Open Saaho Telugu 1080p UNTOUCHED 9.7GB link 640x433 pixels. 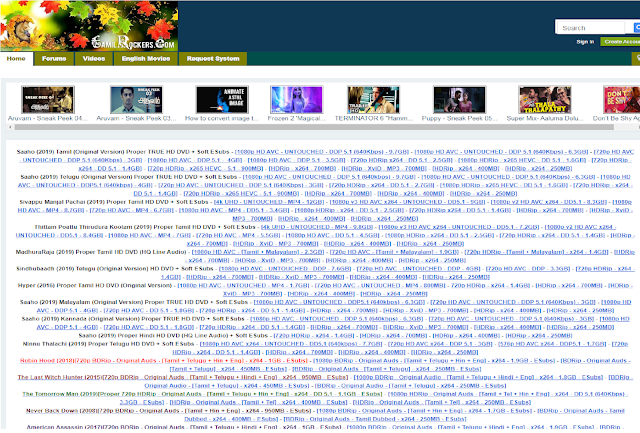[329, 177]
